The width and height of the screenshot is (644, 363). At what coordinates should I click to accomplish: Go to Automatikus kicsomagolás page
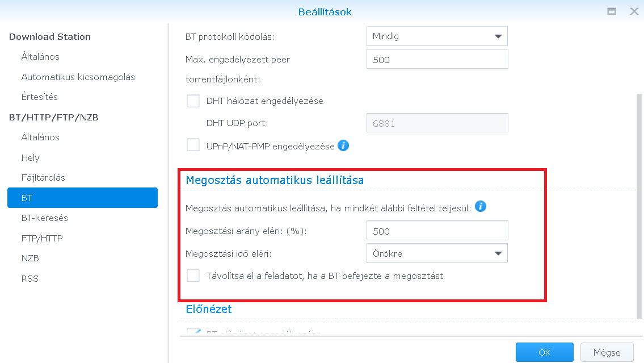(x=78, y=77)
